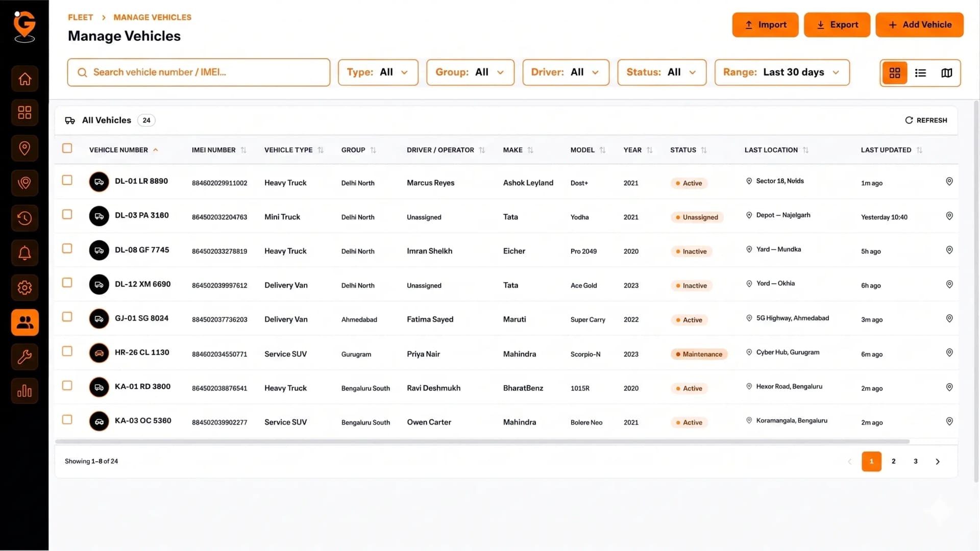Open the Range: Last 30 days dropdown
The image size is (980, 551).
[782, 72]
